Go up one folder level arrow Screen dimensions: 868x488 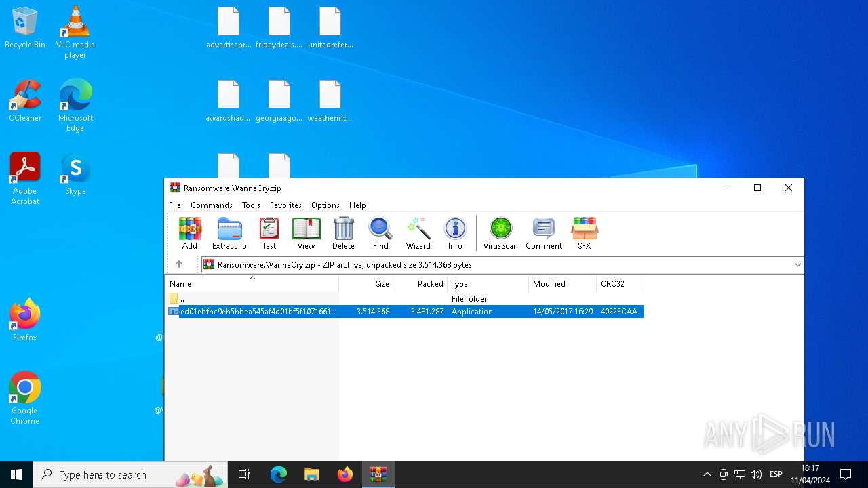[179, 264]
